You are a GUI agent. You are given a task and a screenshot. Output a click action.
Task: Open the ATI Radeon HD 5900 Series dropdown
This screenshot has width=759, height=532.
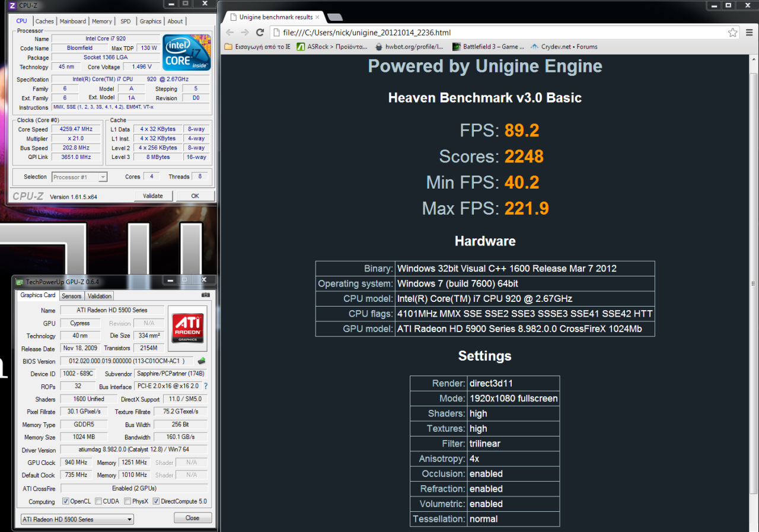point(77,520)
